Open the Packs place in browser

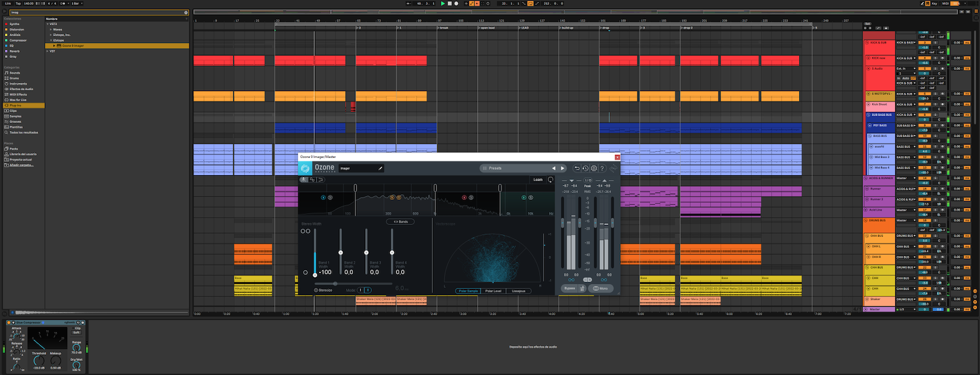14,149
